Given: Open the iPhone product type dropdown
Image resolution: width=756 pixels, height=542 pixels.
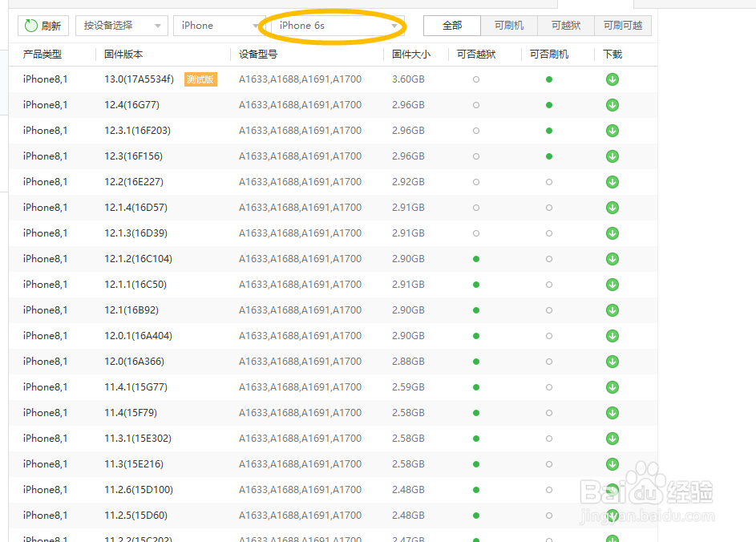Looking at the screenshot, I should (x=220, y=26).
